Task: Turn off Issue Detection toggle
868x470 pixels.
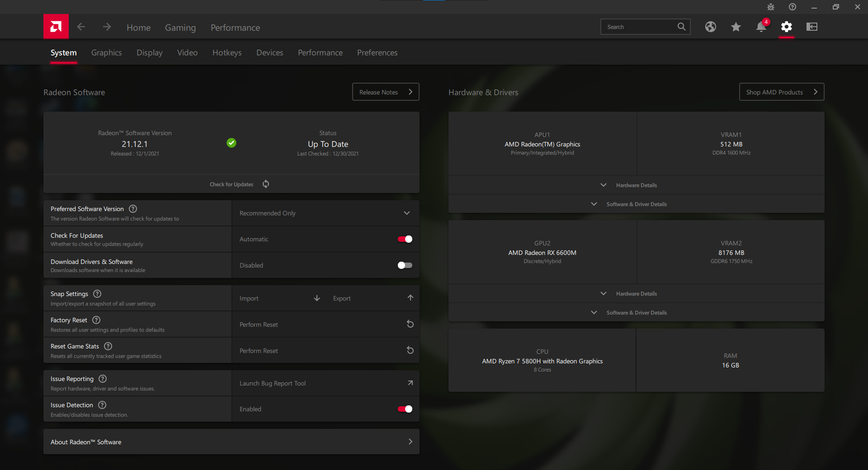Action: coord(405,409)
